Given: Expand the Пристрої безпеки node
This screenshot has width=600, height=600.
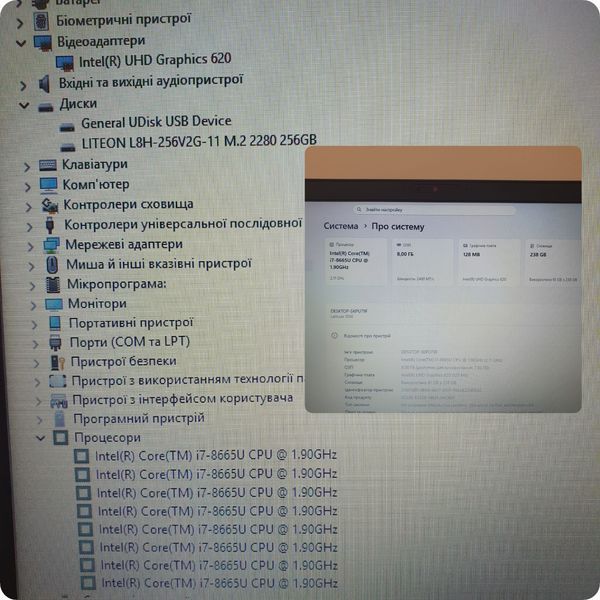Looking at the screenshot, I should click(36, 363).
